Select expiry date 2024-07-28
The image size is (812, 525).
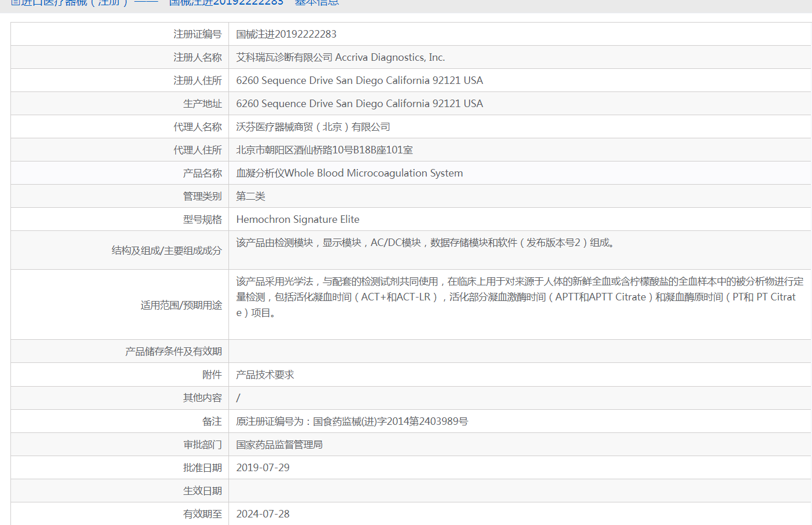(263, 514)
